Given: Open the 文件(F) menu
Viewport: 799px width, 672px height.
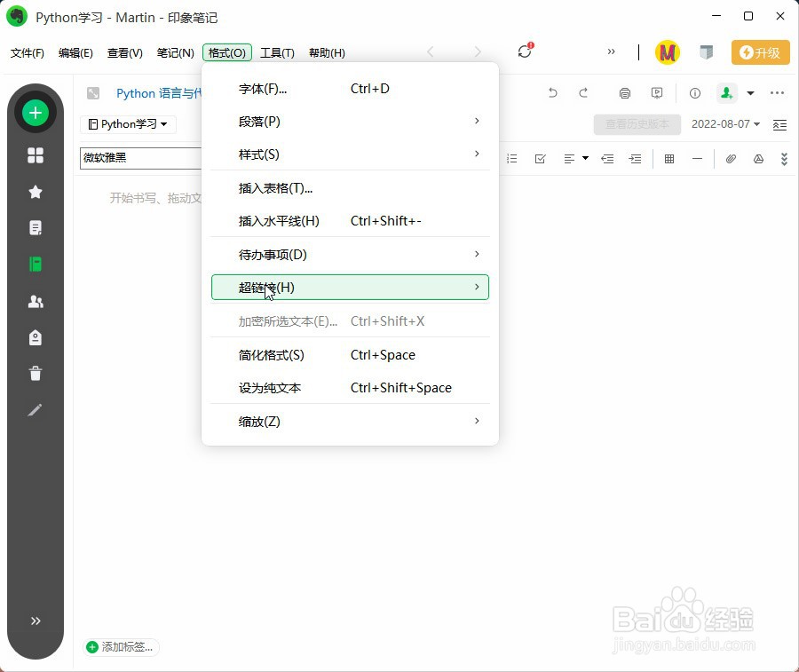Looking at the screenshot, I should [x=27, y=53].
